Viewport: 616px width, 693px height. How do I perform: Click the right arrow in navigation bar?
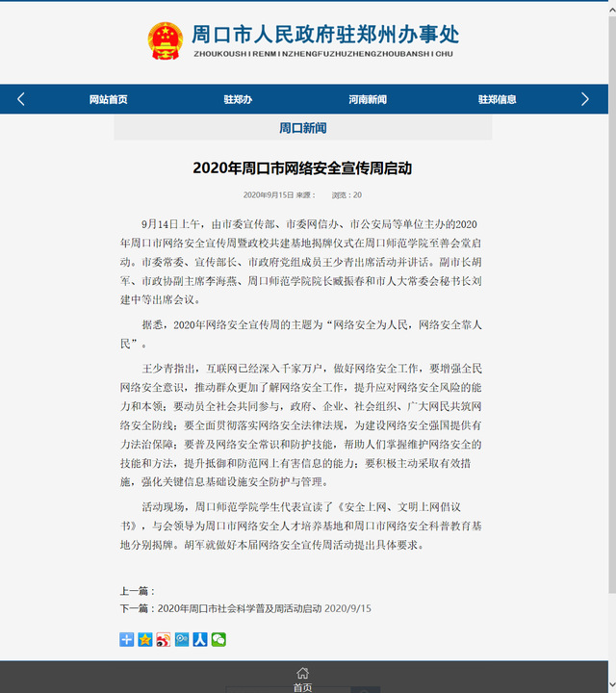[x=585, y=99]
